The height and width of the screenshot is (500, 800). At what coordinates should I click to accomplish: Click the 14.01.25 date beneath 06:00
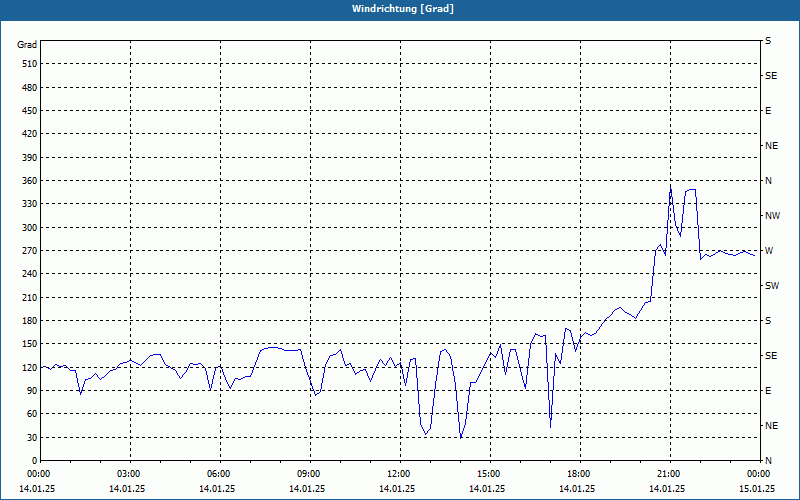(216, 488)
